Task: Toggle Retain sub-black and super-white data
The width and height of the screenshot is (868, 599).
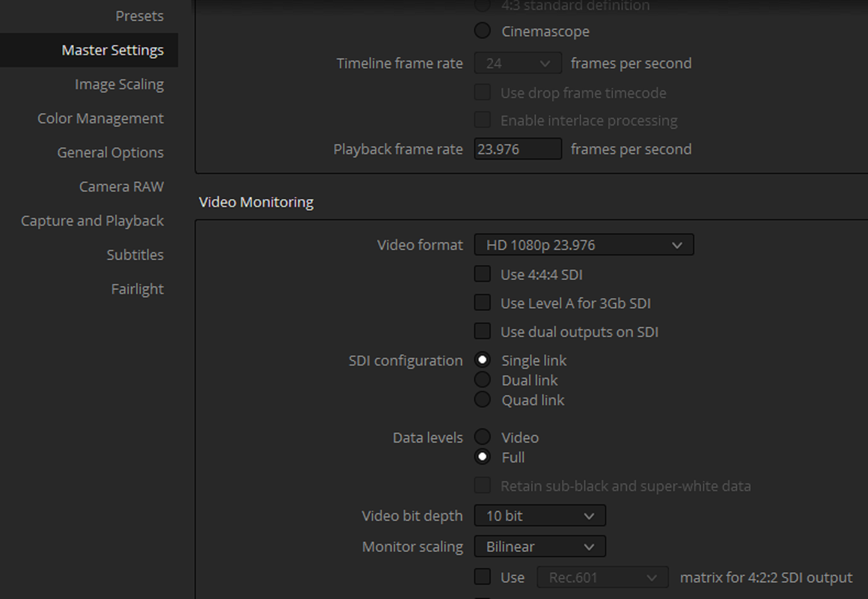Action: coord(482,485)
